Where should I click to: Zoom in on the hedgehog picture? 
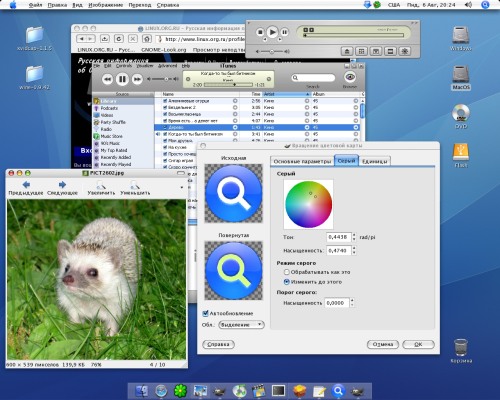[x=101, y=187]
